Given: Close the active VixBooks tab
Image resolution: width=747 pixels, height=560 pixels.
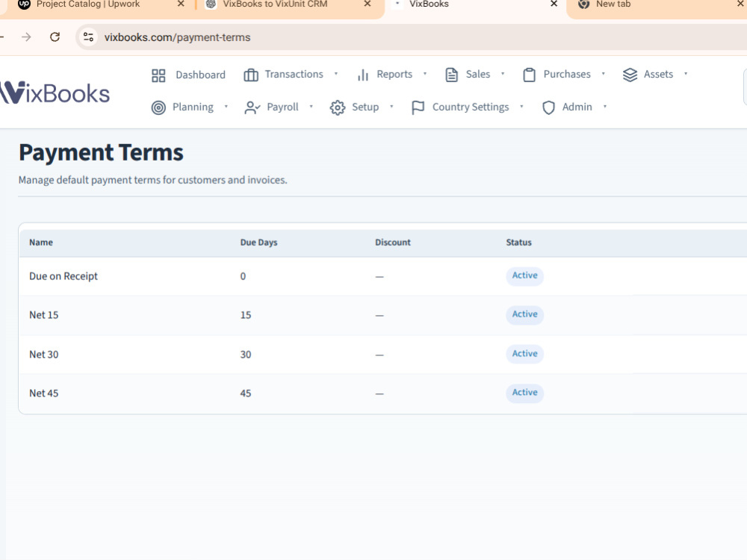Looking at the screenshot, I should click(554, 4).
